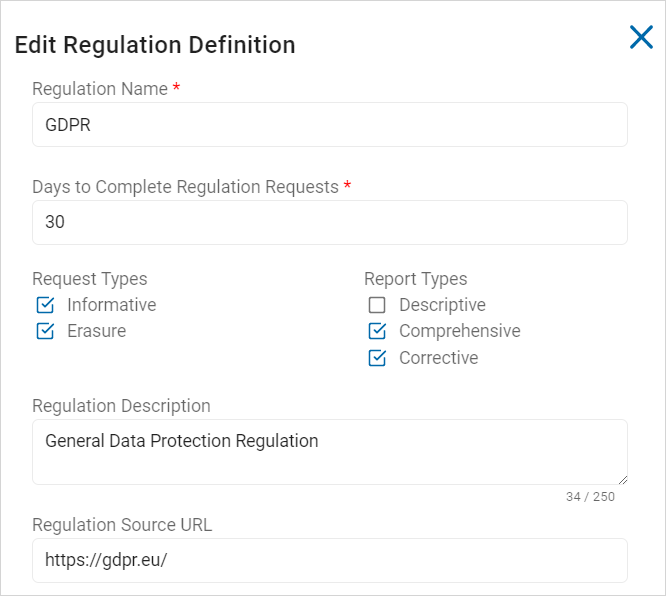This screenshot has height=596, width=666.
Task: Uncheck the Informative request type checkbox
Action: tap(45, 305)
